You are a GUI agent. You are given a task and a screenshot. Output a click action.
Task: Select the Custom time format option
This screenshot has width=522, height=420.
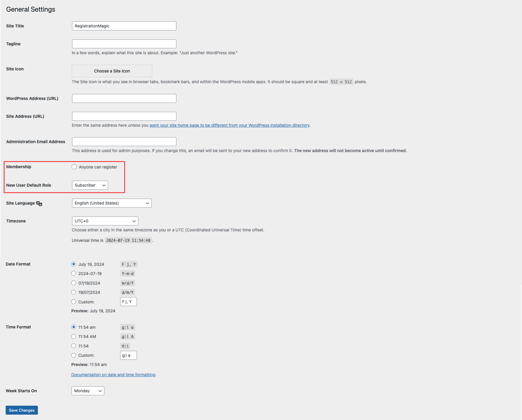(x=73, y=355)
